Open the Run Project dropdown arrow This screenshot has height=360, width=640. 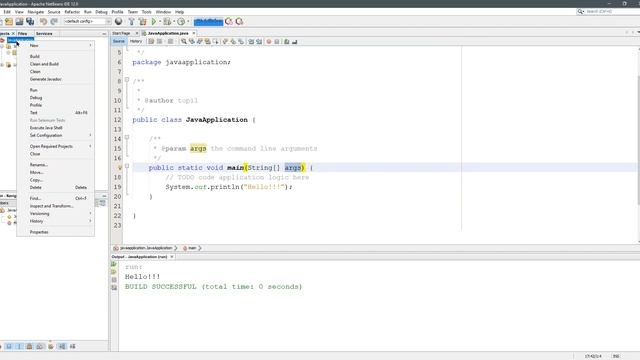pyautogui.click(x=160, y=21)
